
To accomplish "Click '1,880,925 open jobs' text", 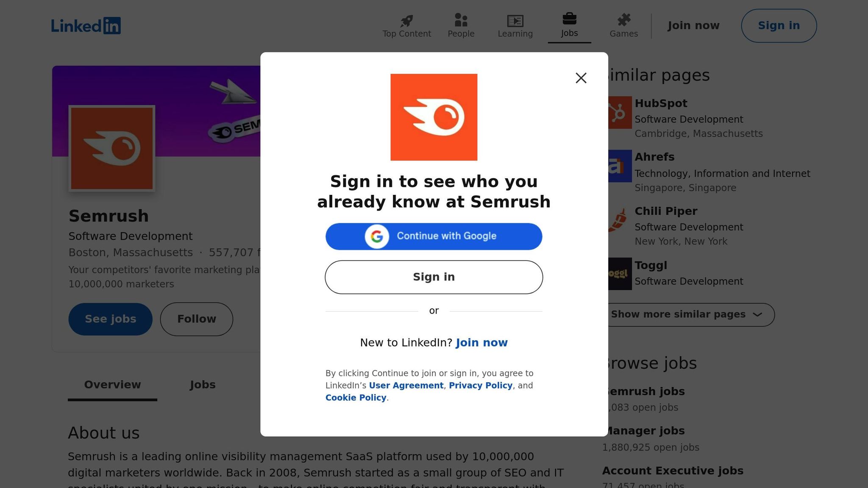I will point(651,447).
